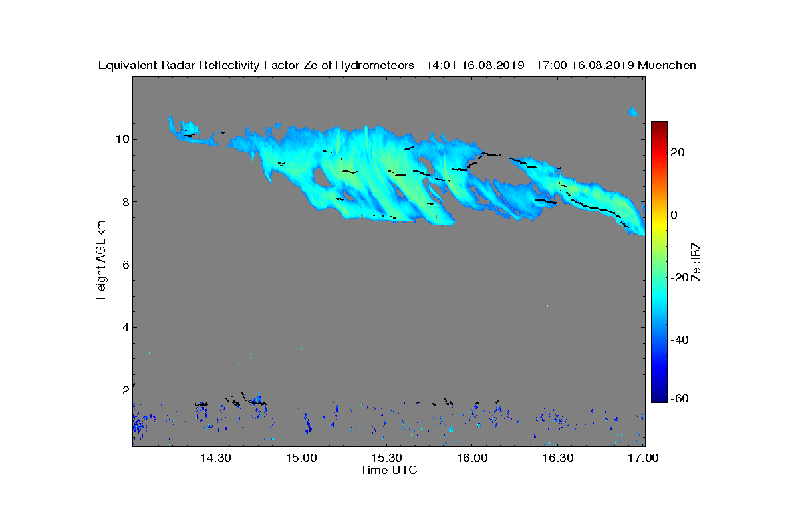Click the '16:00' time tick label
The width and height of the screenshot is (798, 532).
pos(471,458)
